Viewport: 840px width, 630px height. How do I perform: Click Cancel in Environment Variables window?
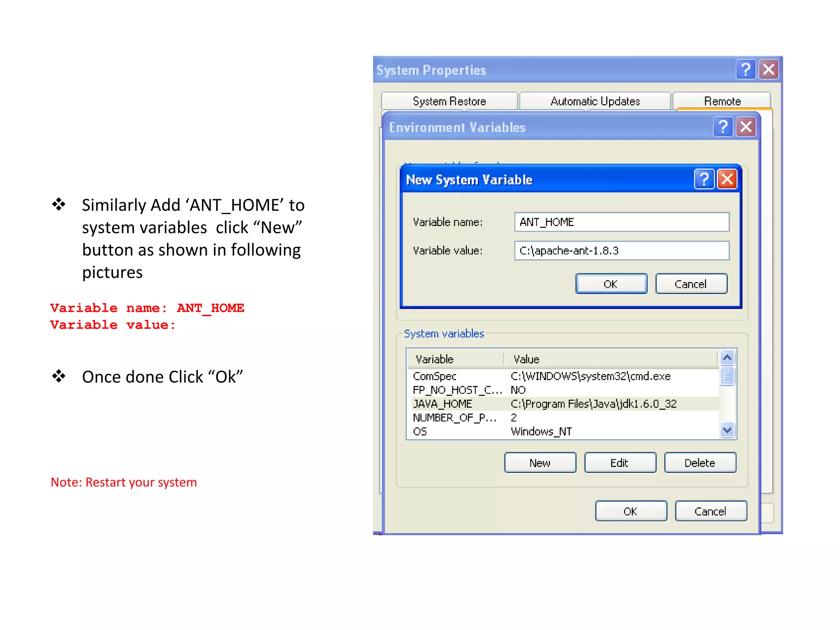click(x=711, y=511)
